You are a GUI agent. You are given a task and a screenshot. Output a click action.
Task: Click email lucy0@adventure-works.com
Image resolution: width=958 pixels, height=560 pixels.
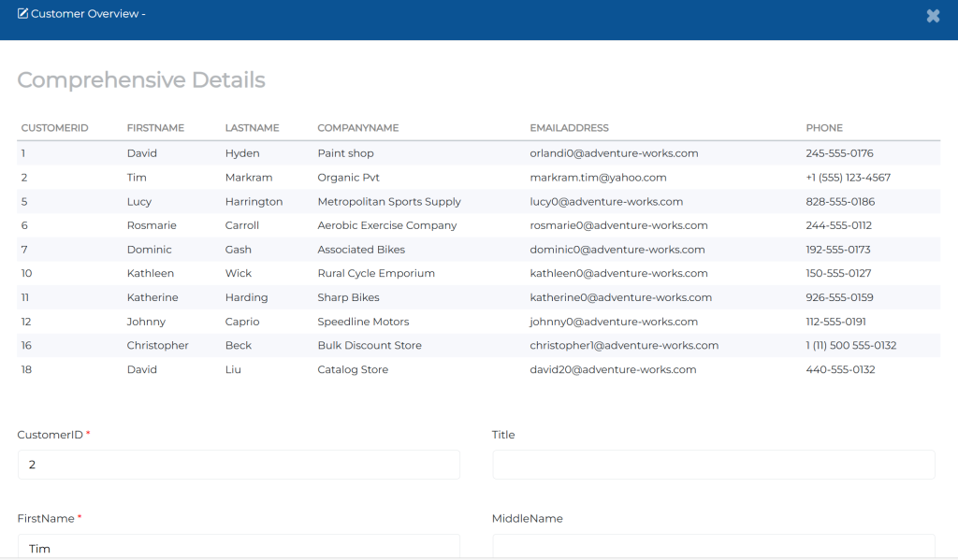pyautogui.click(x=606, y=202)
